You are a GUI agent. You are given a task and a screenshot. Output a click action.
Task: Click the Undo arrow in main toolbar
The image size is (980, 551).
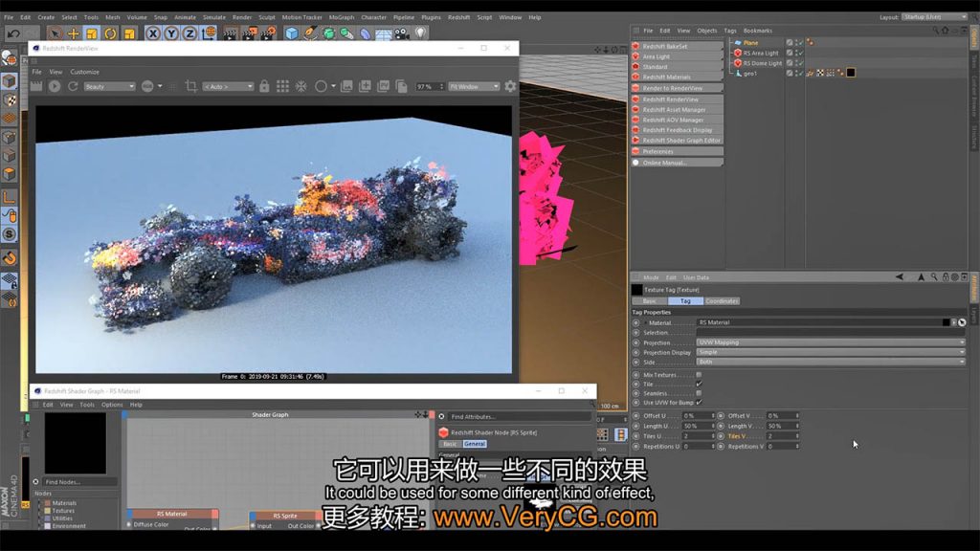(13, 33)
